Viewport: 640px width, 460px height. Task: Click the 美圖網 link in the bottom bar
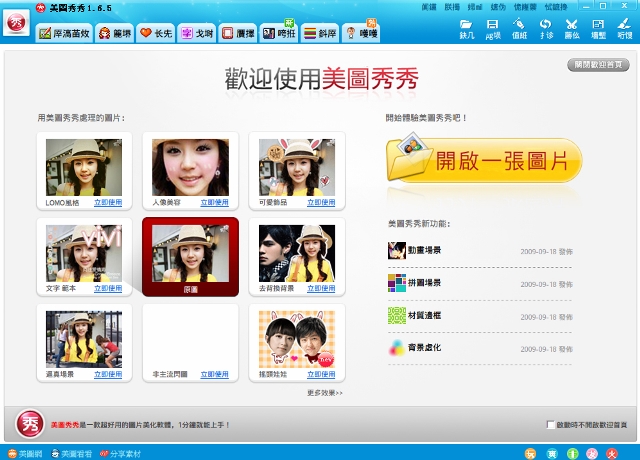(x=23, y=453)
